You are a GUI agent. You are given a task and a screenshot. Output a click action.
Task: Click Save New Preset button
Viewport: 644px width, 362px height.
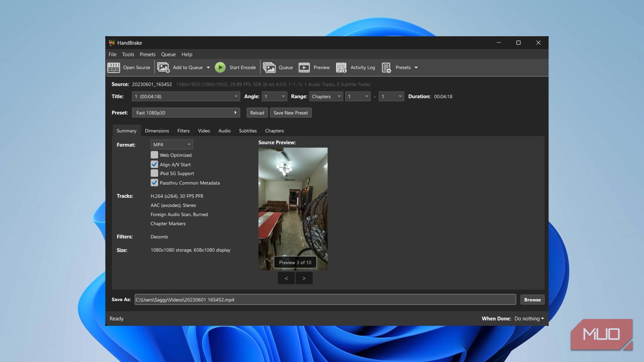pyautogui.click(x=291, y=113)
